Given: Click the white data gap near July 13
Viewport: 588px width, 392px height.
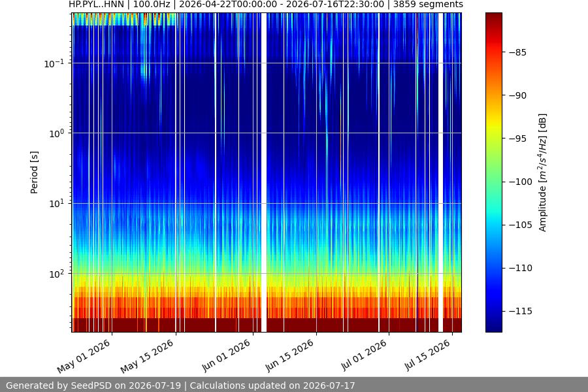Looking at the screenshot, I should [x=440, y=172].
